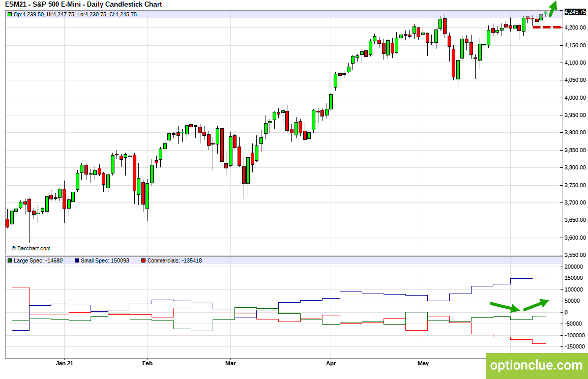The width and height of the screenshot is (588, 379).
Task: Click the OHLC readout 'Op:4,239.50'
Action: point(29,14)
